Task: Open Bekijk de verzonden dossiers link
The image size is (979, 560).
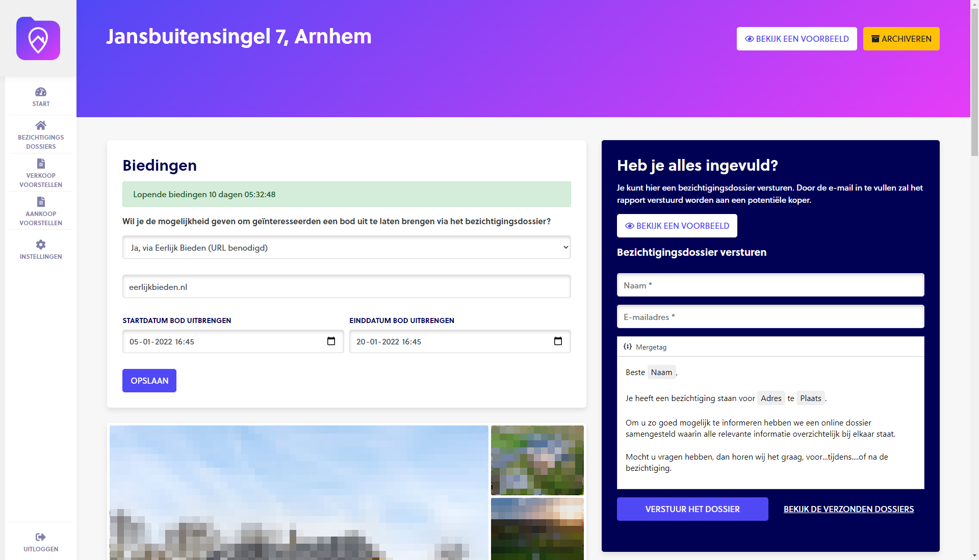Action: point(848,509)
